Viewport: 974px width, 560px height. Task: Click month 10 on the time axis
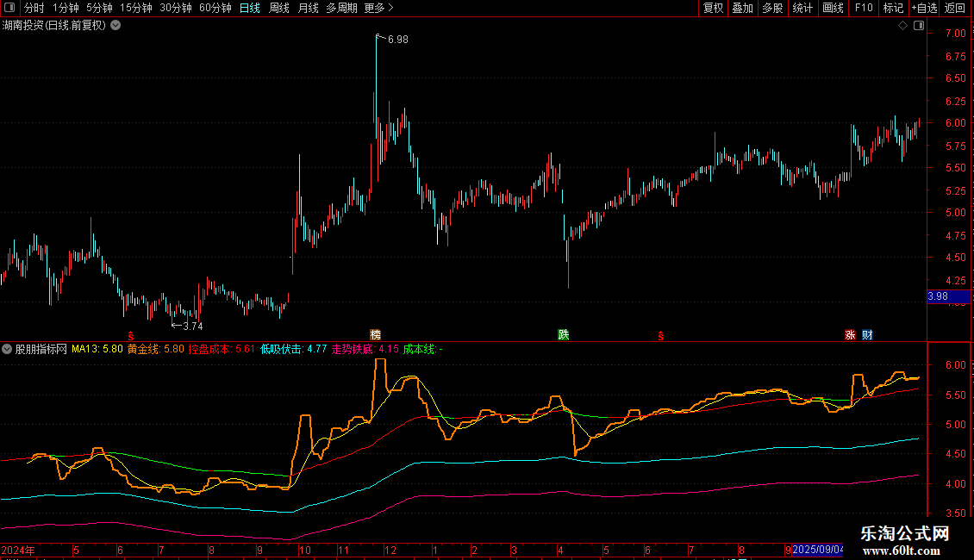(304, 550)
